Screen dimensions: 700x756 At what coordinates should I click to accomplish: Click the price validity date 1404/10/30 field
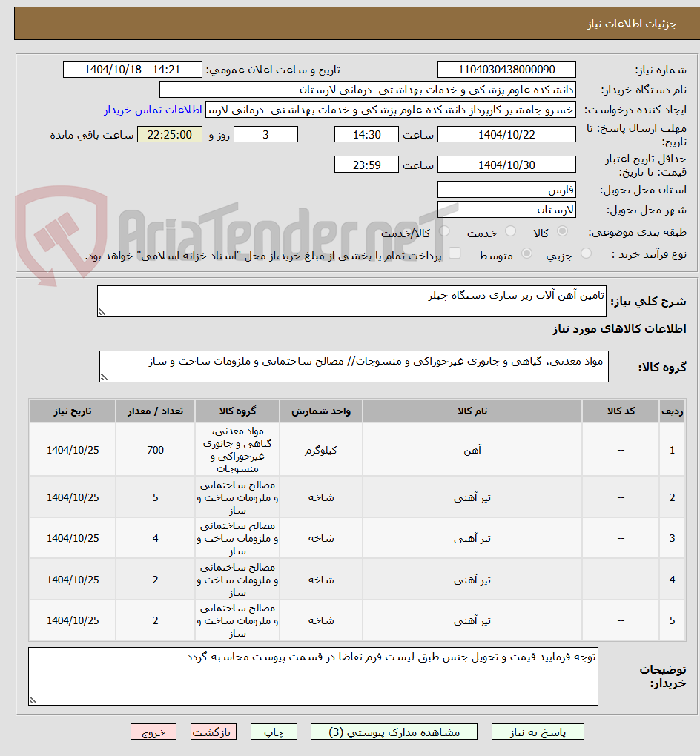(506, 165)
